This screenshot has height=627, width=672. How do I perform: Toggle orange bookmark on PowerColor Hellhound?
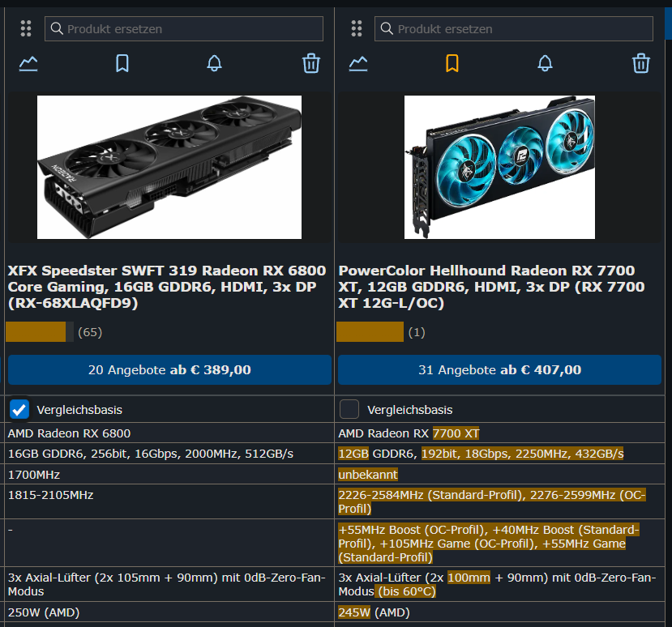pos(452,63)
